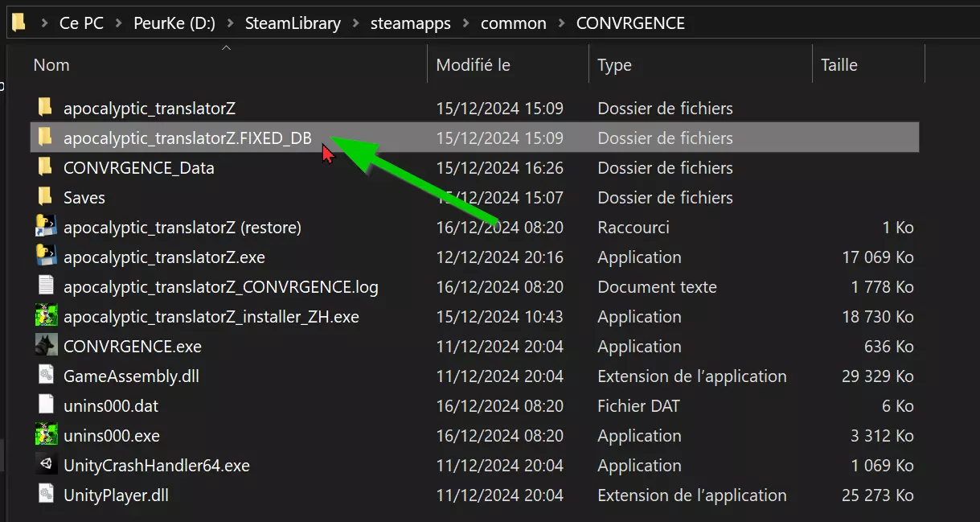Image resolution: width=980 pixels, height=522 pixels.
Task: Expand the chevron after SteamLibrary
Action: 356,23
